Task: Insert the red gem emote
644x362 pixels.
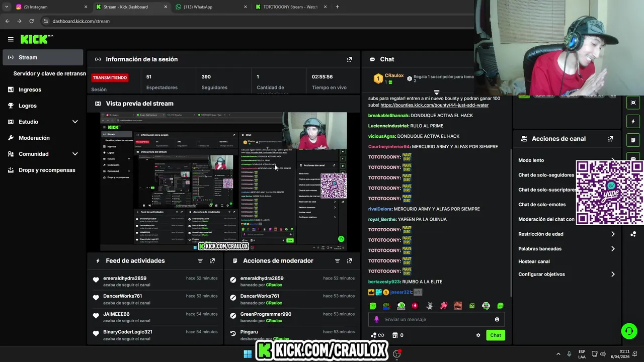Action: [x=415, y=306]
